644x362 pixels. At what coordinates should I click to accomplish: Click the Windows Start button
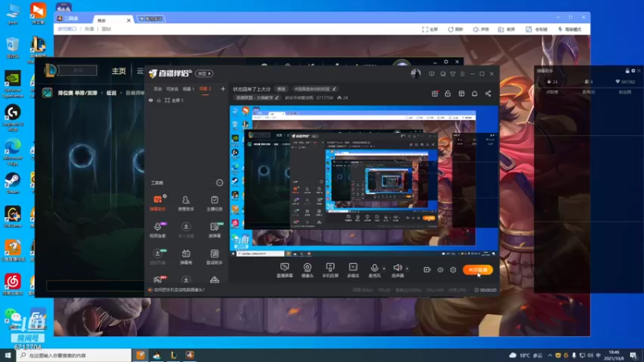8,355
